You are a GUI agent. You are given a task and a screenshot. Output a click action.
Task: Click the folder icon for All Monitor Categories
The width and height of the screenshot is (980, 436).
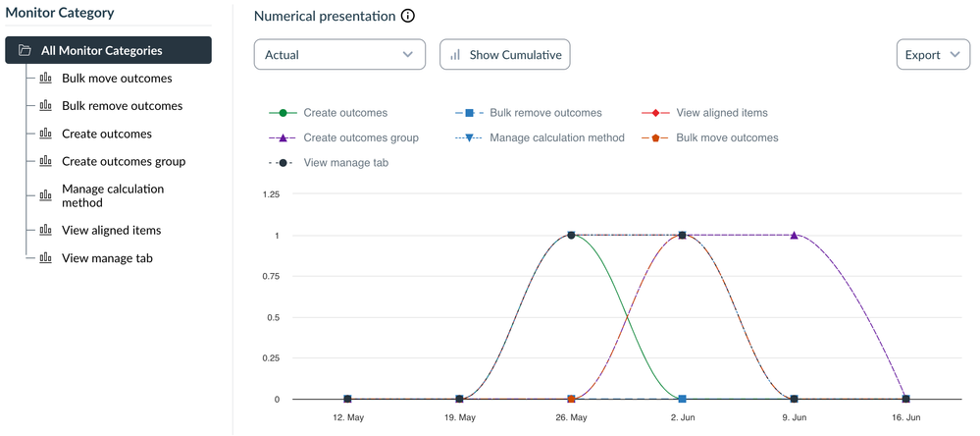click(25, 50)
